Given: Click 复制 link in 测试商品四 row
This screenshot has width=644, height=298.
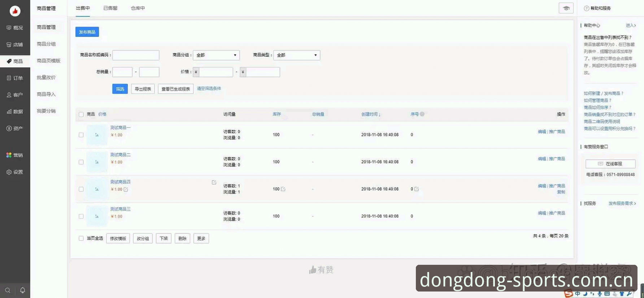Looking at the screenshot, I should point(561,192).
